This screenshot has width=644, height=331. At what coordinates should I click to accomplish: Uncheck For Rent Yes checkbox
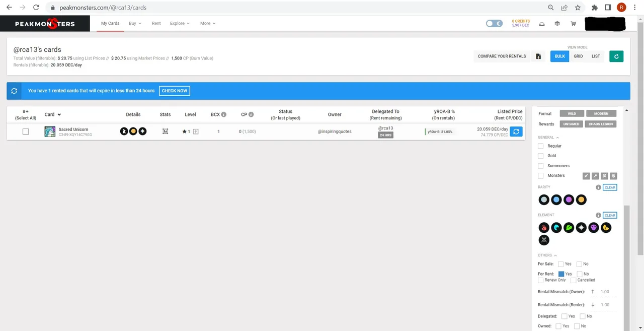point(561,274)
